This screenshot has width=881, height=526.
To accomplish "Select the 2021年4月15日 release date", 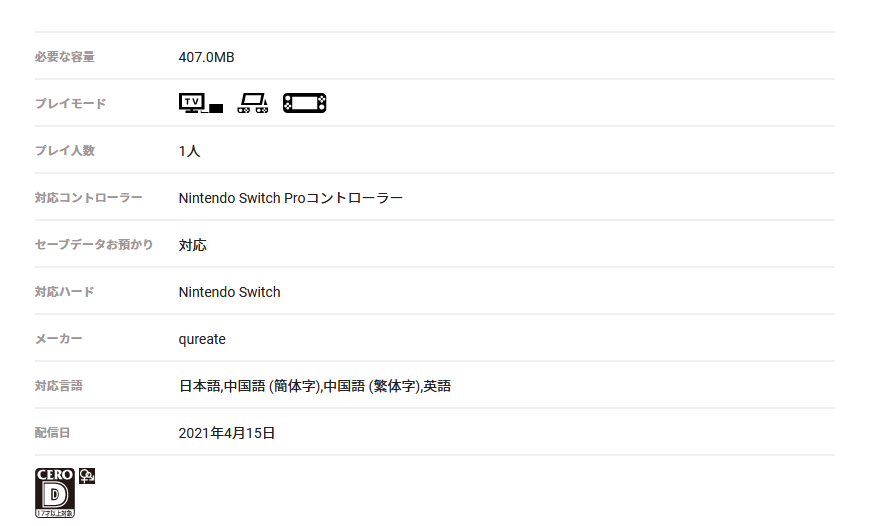I will click(226, 433).
